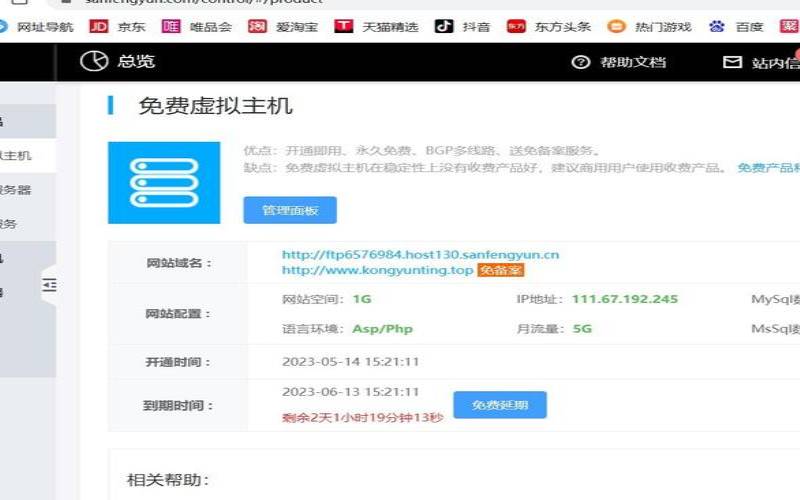
Task: Click the blue server host thumbnail
Action: [164, 183]
